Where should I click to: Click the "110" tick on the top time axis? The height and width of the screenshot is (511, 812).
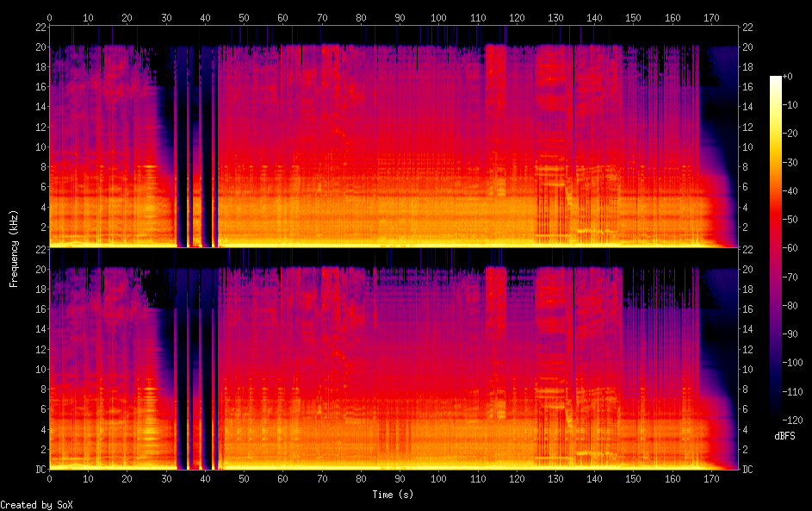tap(478, 17)
